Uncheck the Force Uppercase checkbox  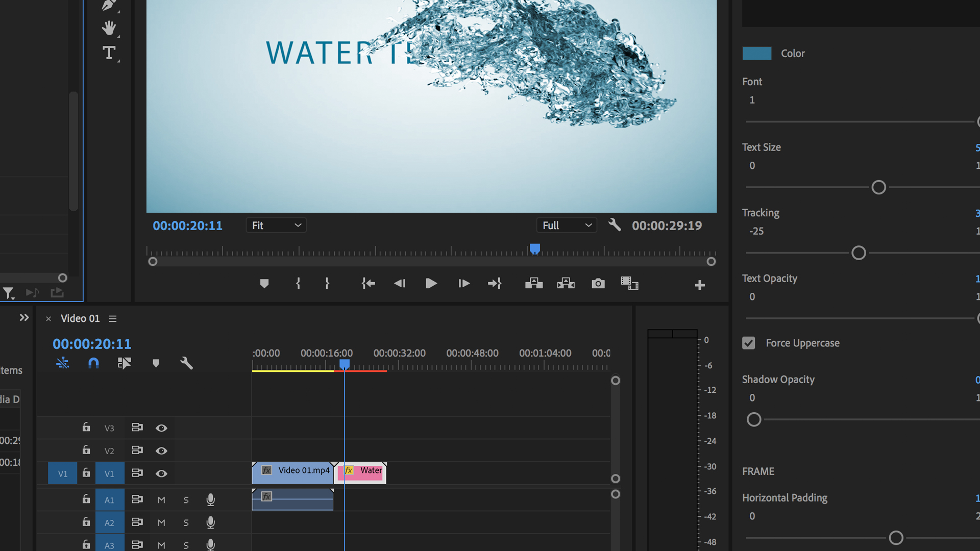click(748, 343)
